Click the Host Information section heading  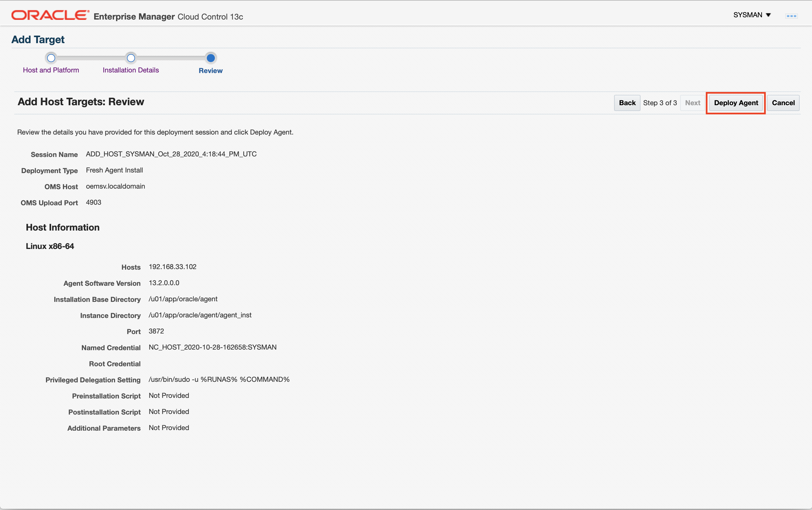click(x=63, y=227)
